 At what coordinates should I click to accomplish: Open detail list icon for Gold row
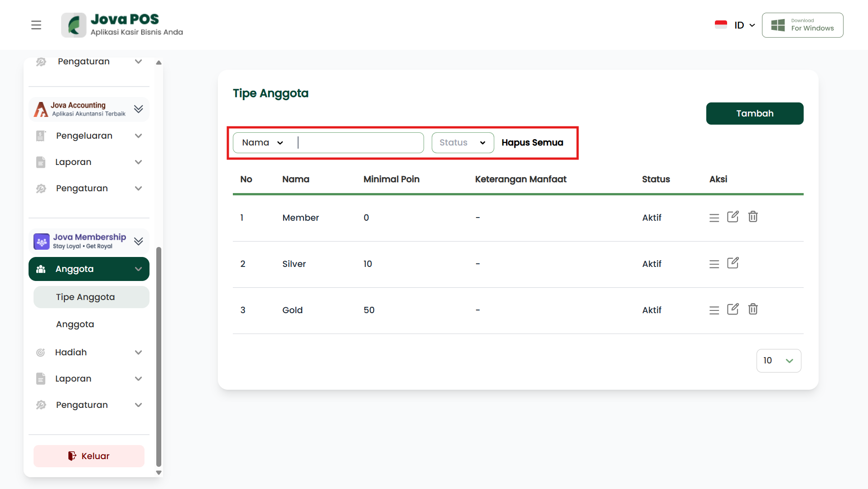click(714, 310)
